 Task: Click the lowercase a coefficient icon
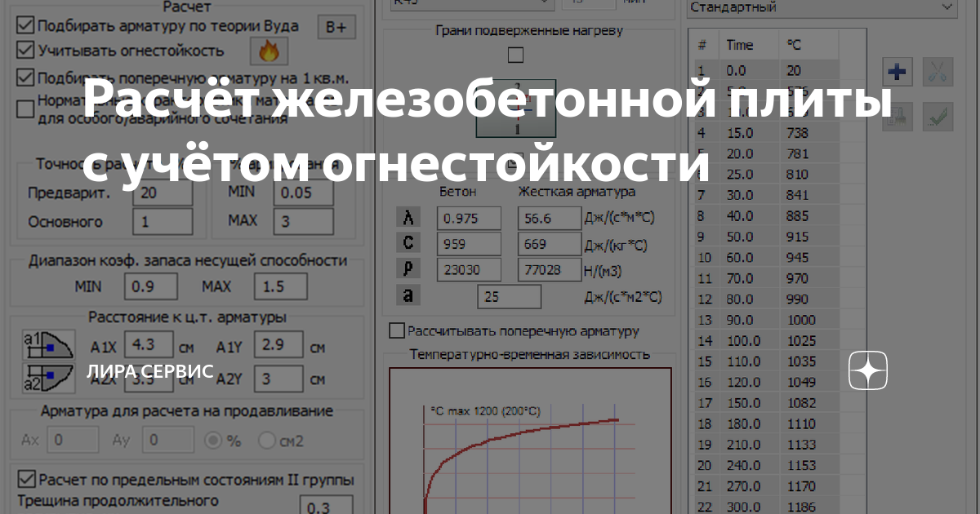coord(408,295)
